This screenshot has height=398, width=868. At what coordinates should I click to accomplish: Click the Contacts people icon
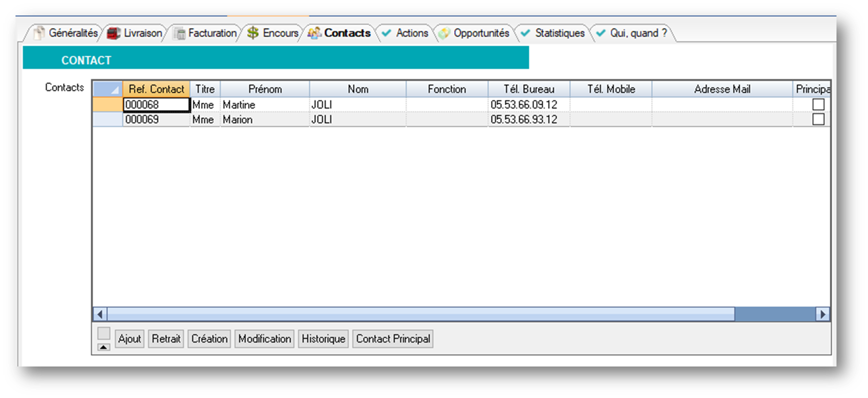[314, 33]
